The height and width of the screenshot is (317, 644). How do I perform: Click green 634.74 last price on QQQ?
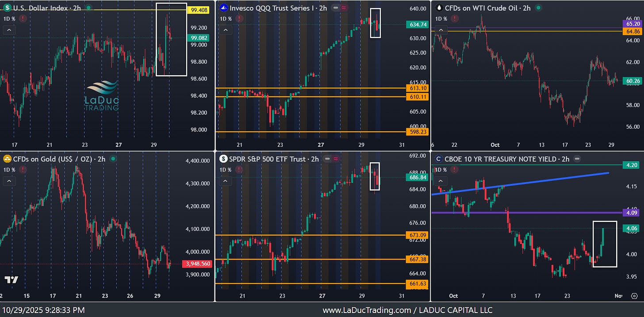(x=417, y=24)
